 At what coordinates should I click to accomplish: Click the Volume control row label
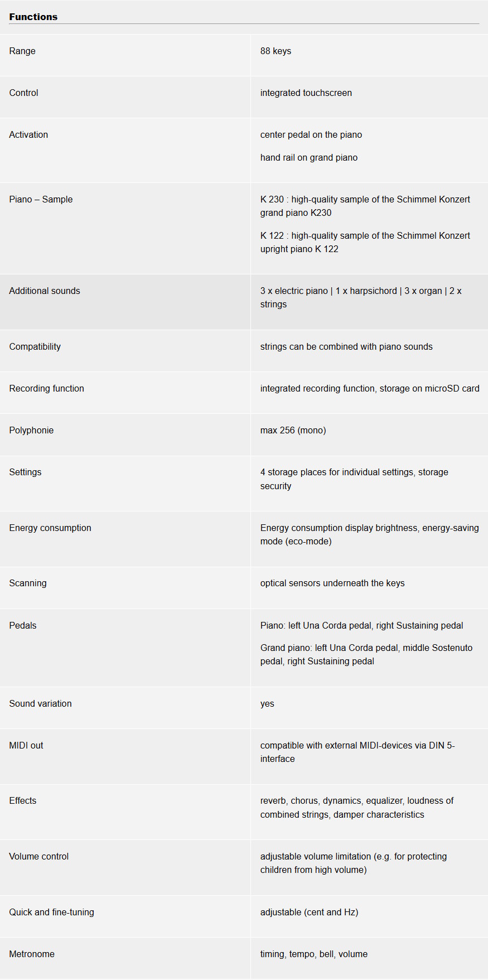point(39,856)
